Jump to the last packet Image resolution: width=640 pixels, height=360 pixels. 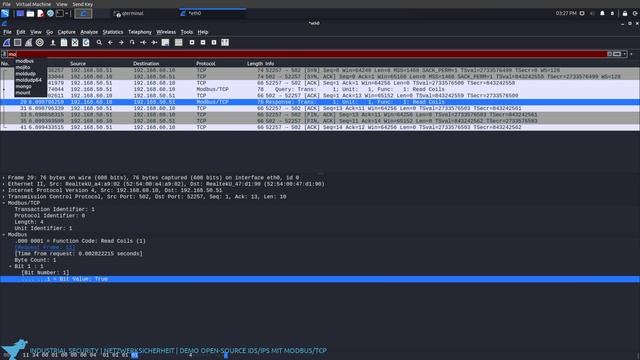[154, 42]
